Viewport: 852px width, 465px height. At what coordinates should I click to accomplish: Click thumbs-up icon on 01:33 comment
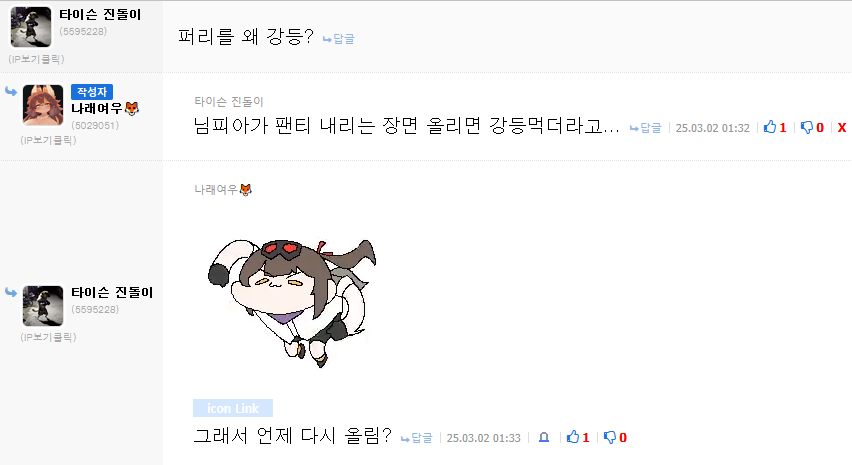coord(573,437)
